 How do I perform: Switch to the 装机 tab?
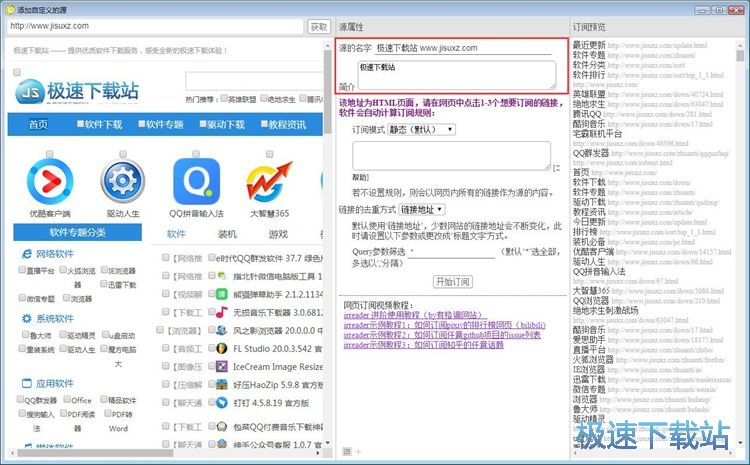coord(227,234)
